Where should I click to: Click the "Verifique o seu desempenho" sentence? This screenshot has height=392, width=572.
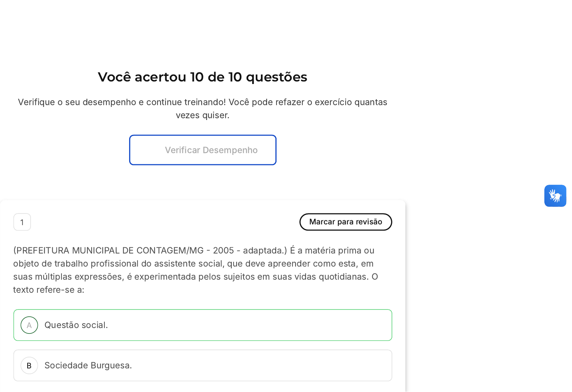click(77, 102)
